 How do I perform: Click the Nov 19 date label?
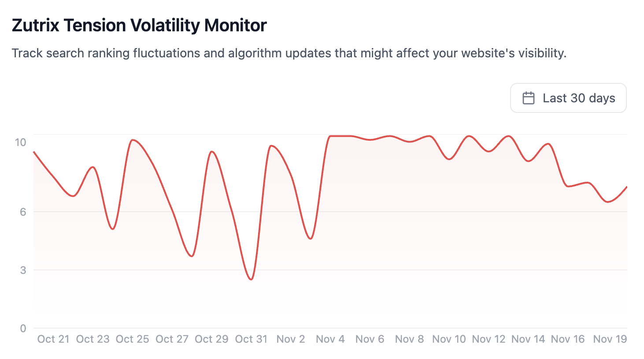tap(610, 339)
